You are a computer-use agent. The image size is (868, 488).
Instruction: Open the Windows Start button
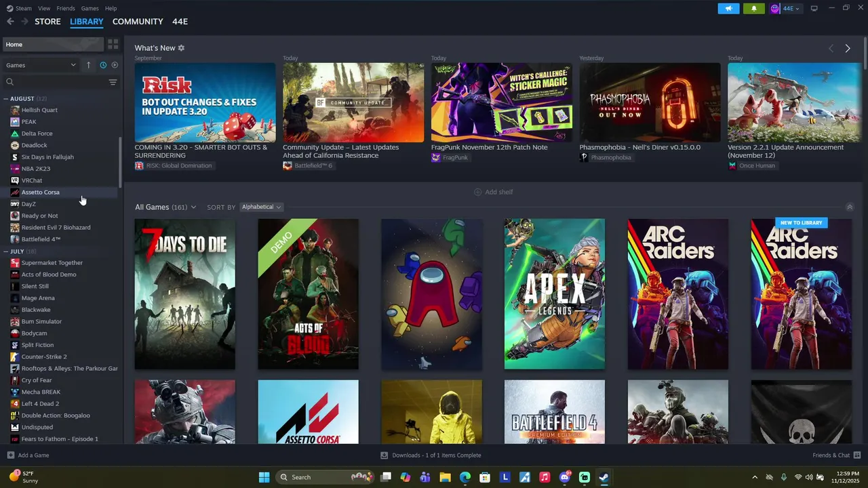coord(264,477)
